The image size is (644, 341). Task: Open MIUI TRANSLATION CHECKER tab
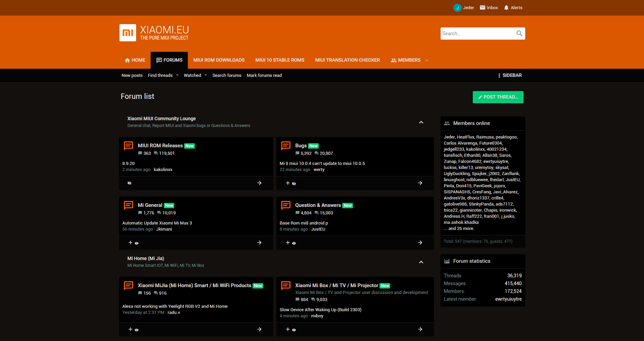348,60
